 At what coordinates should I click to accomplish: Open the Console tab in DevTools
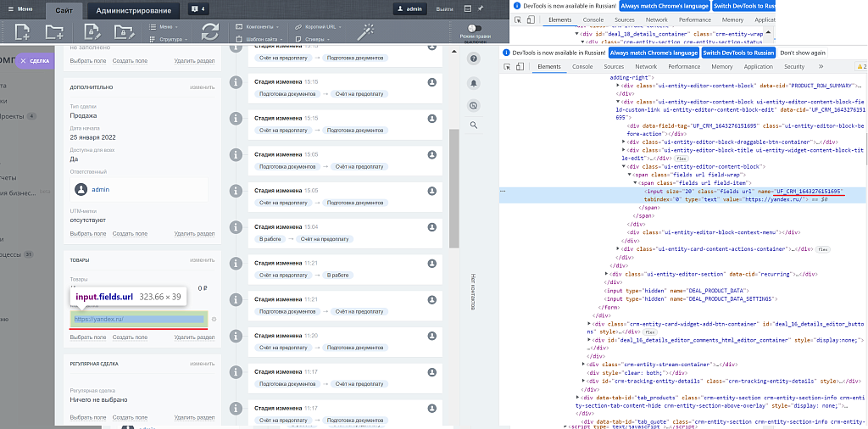point(582,66)
